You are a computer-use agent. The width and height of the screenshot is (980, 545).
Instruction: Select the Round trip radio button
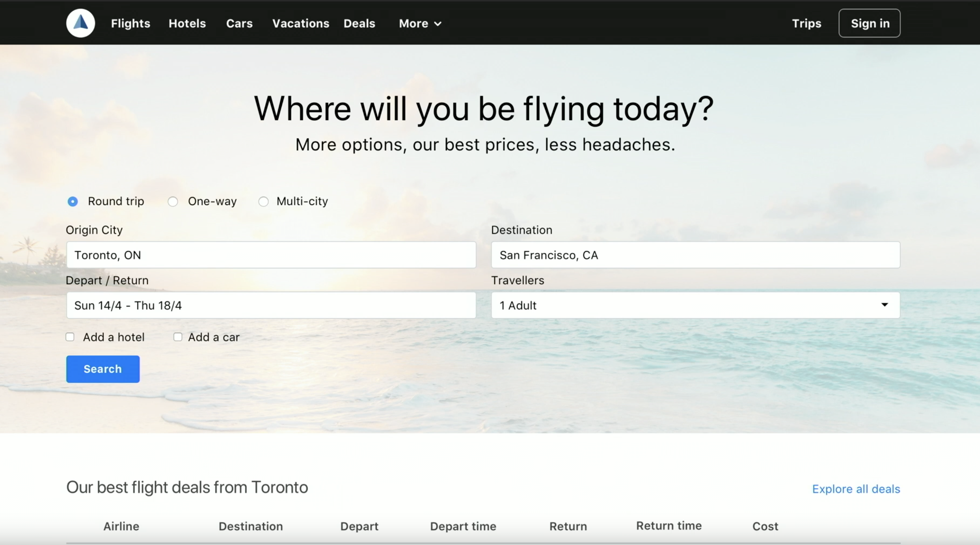tap(73, 202)
